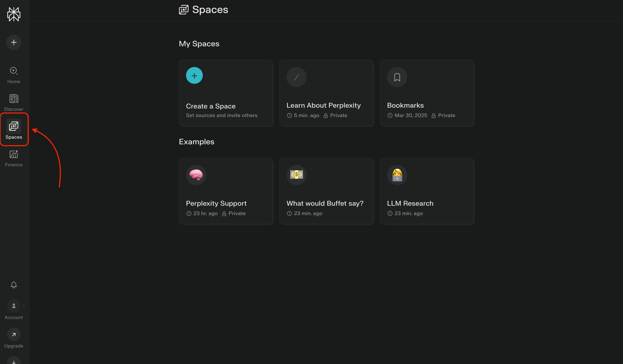623x364 pixels.
Task: Click the download icon at sidebar bottom
Action: [x=14, y=361]
